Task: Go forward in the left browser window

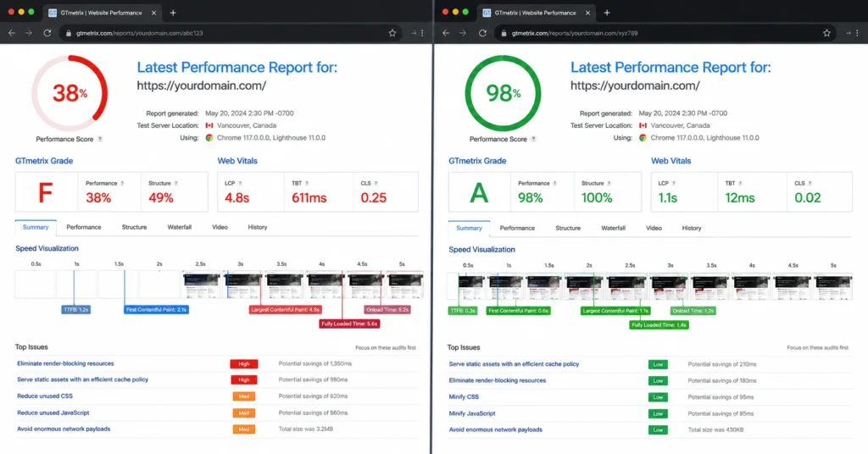Action: tap(29, 33)
